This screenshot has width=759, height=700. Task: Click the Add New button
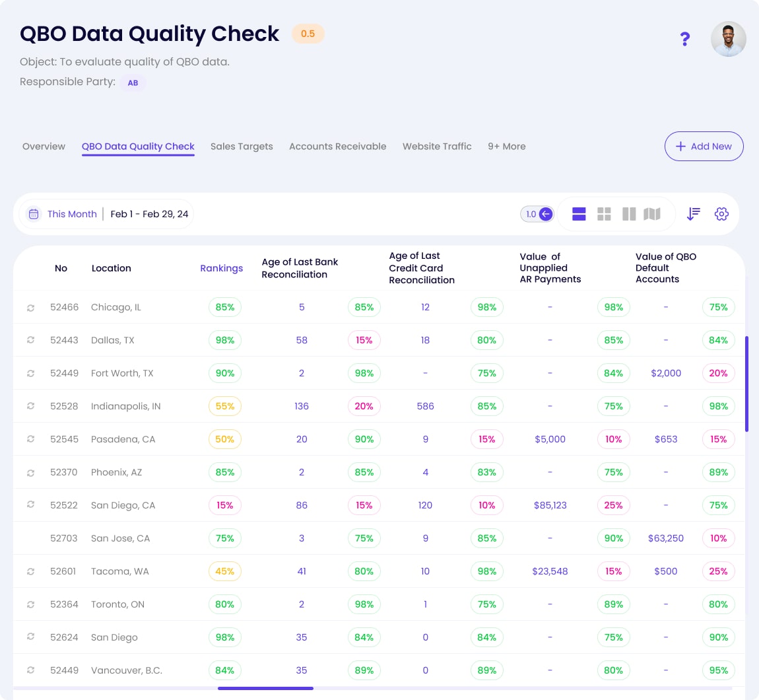704,147
